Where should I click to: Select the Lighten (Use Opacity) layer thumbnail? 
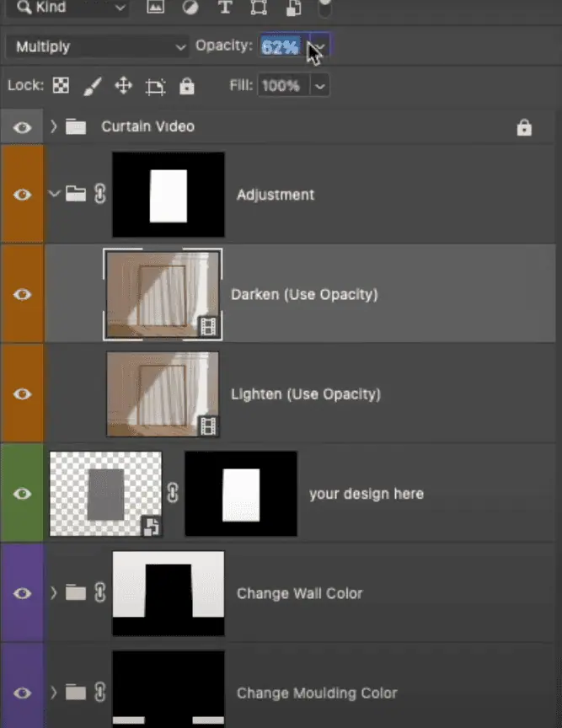pos(163,393)
